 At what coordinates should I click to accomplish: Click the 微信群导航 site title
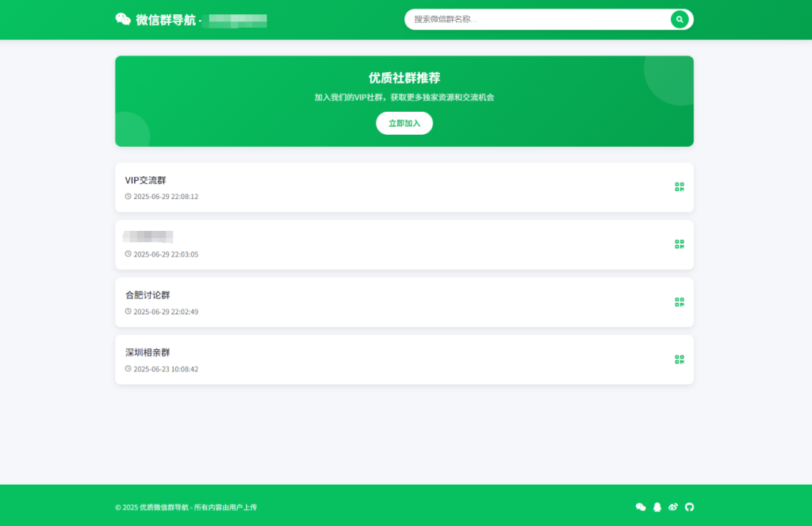(x=156, y=19)
